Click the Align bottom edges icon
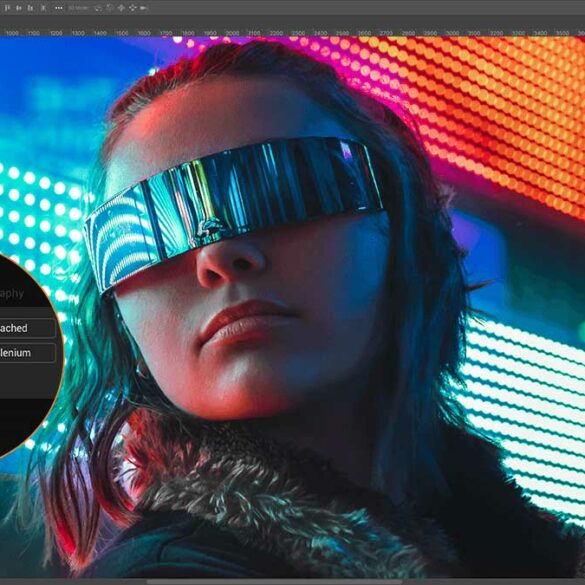 pyautogui.click(x=31, y=8)
